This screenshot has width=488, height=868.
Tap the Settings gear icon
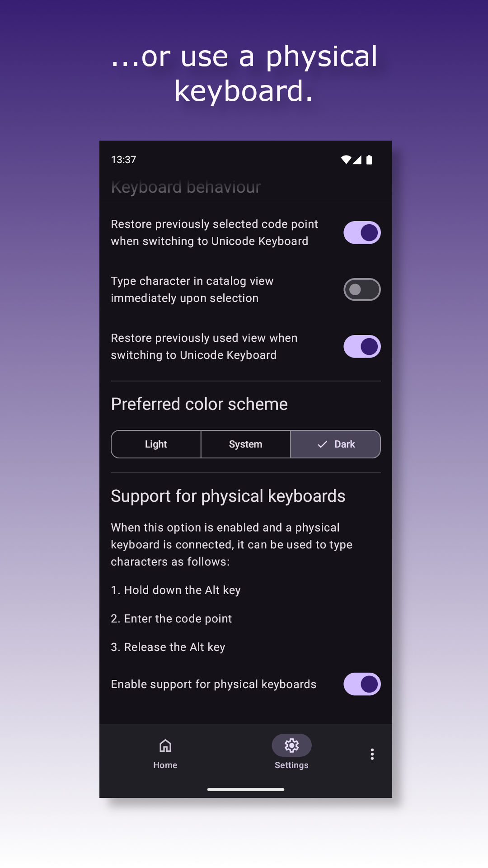coord(291,745)
